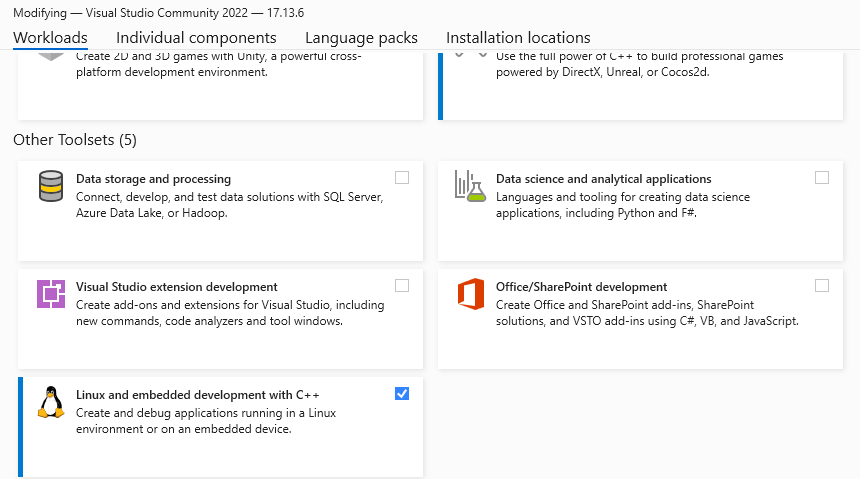Click the Visual Studio extension puzzle icon
Screen dimensions: 860x479
pos(51,295)
